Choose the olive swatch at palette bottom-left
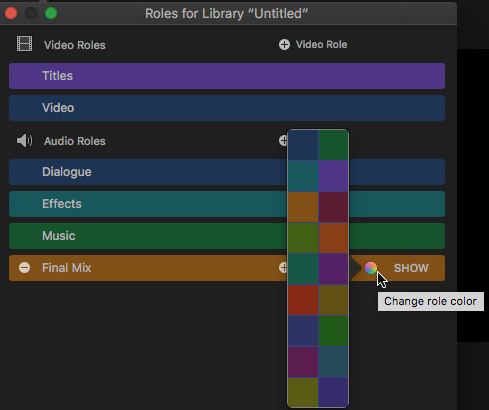The image size is (489, 410). coord(303,392)
